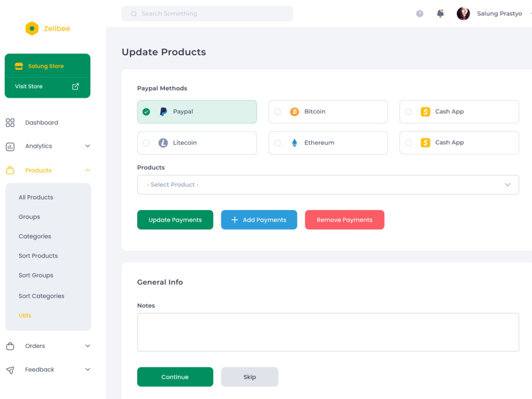532x399 pixels.
Task: Expand the Feedback menu chevron
Action: coord(88,369)
